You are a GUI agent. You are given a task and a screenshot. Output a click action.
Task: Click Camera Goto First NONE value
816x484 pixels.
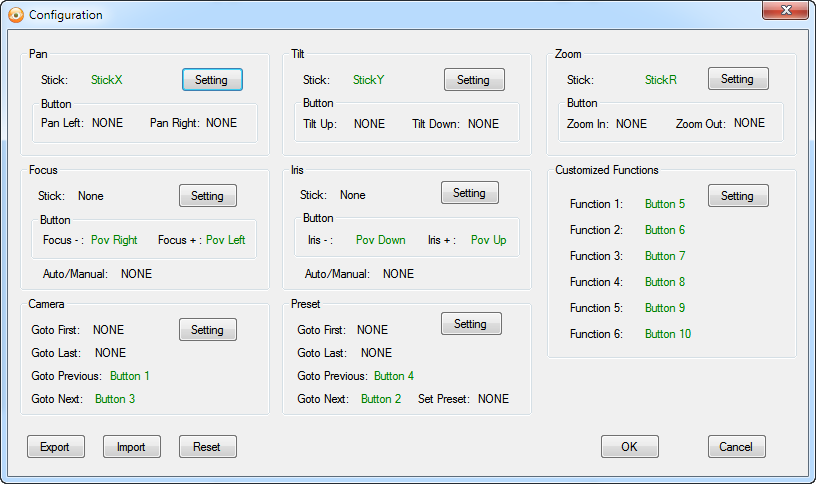pyautogui.click(x=108, y=330)
